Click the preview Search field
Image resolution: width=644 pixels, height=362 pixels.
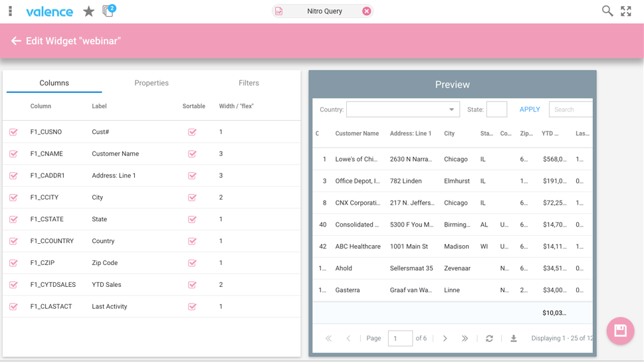tap(571, 110)
